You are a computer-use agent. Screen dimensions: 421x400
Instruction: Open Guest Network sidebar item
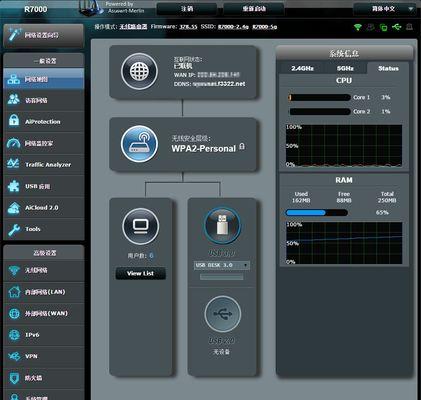point(44,100)
